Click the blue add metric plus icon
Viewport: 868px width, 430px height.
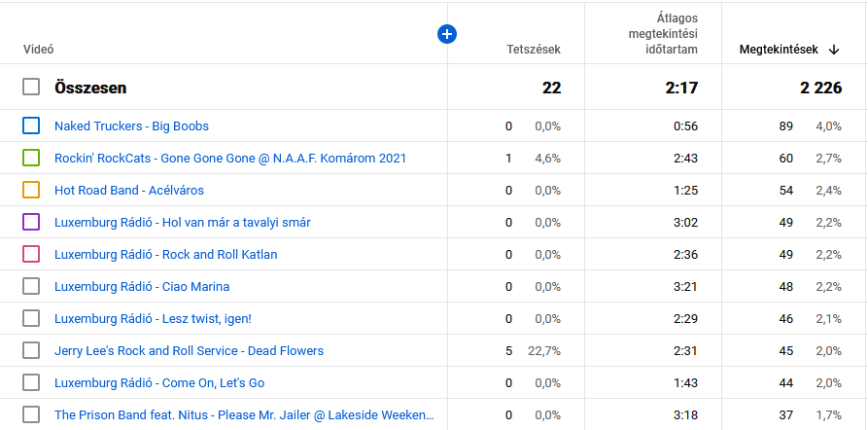point(447,34)
